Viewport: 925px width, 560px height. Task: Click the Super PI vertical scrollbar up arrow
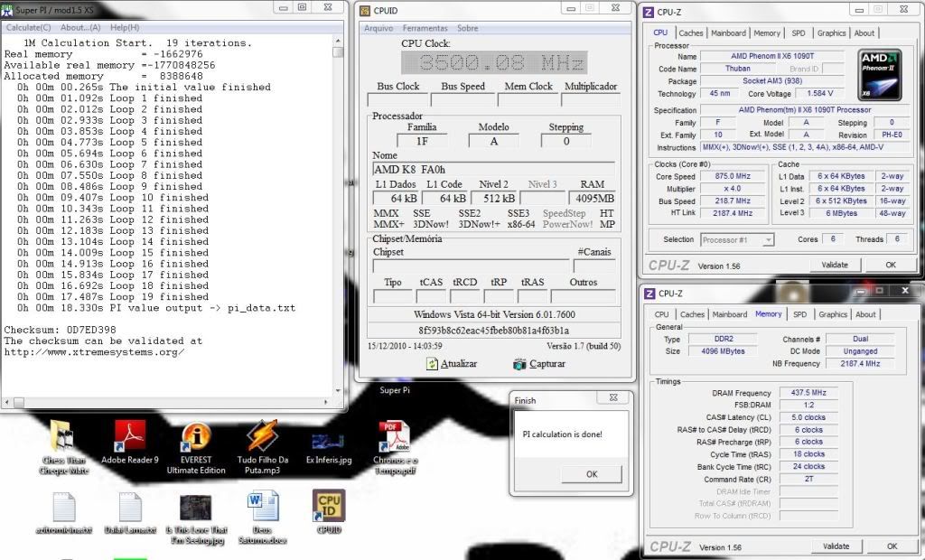[x=338, y=42]
